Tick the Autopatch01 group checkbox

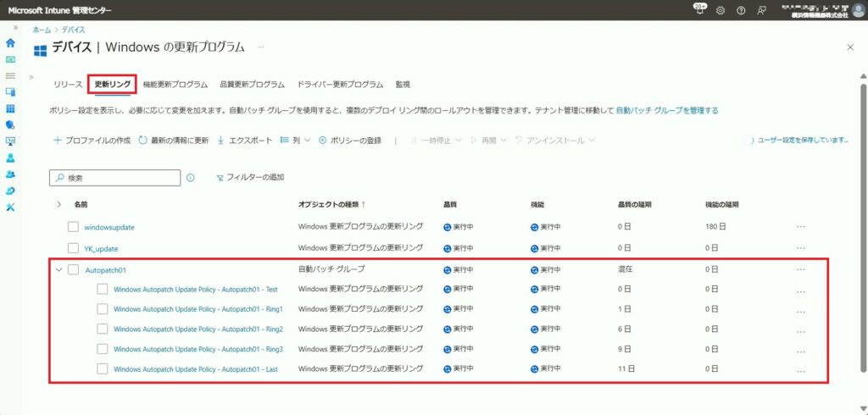tap(73, 269)
